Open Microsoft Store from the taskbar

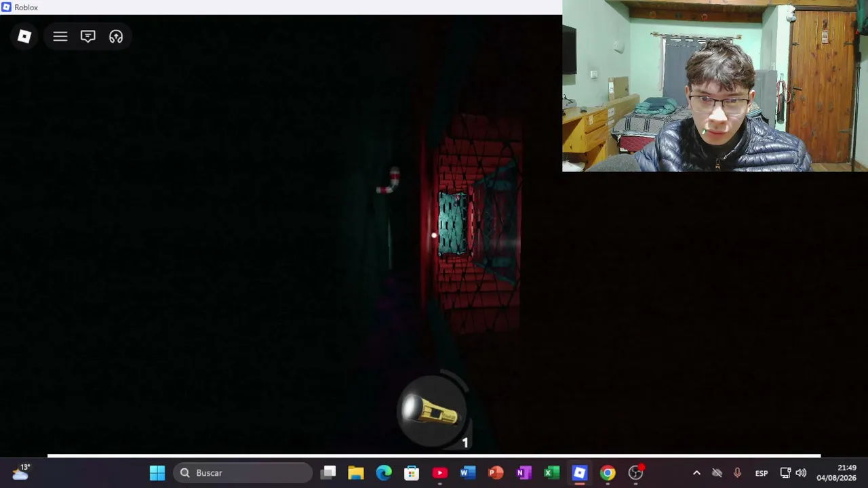click(x=412, y=473)
